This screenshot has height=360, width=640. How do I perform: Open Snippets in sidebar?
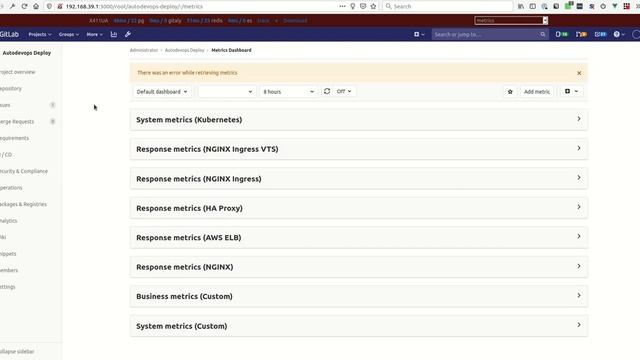click(x=8, y=254)
